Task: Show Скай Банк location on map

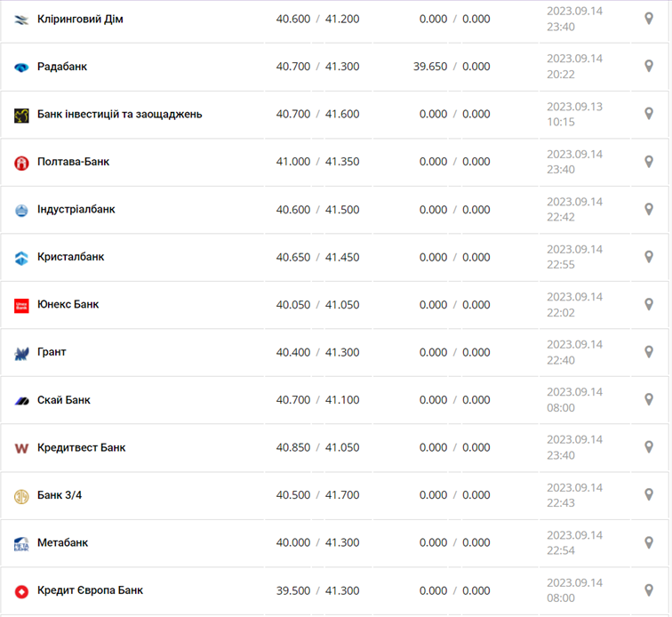Action: coord(649,400)
